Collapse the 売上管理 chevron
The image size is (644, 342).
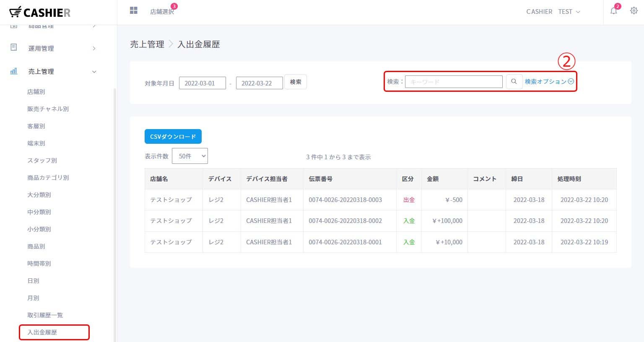[94, 72]
